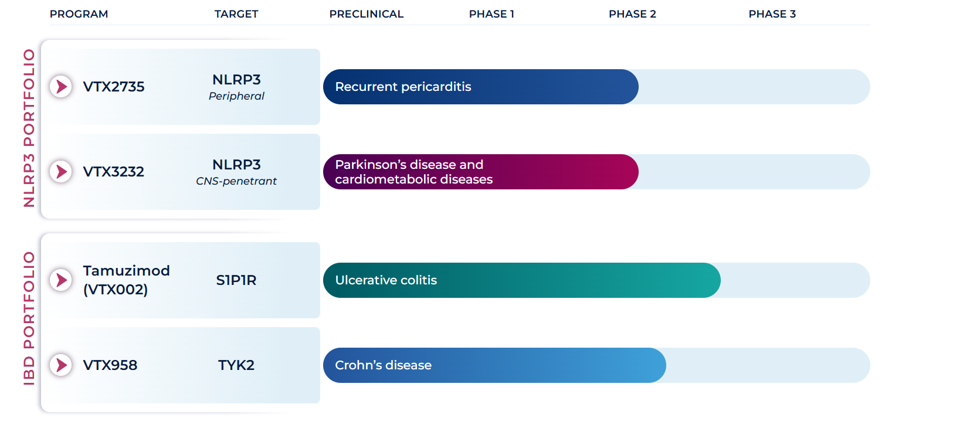Image resolution: width=980 pixels, height=445 pixels.
Task: Click the arrow icon next to VTX3232
Action: click(x=61, y=172)
